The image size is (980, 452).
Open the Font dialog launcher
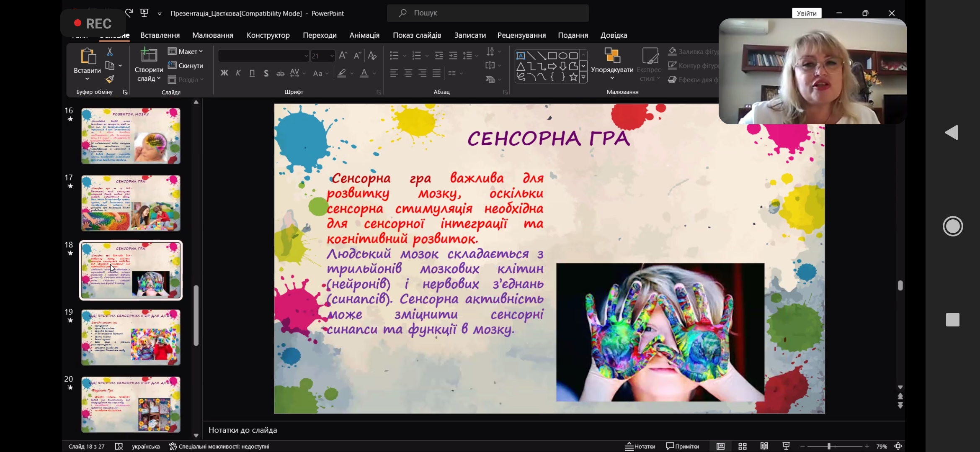[379, 92]
